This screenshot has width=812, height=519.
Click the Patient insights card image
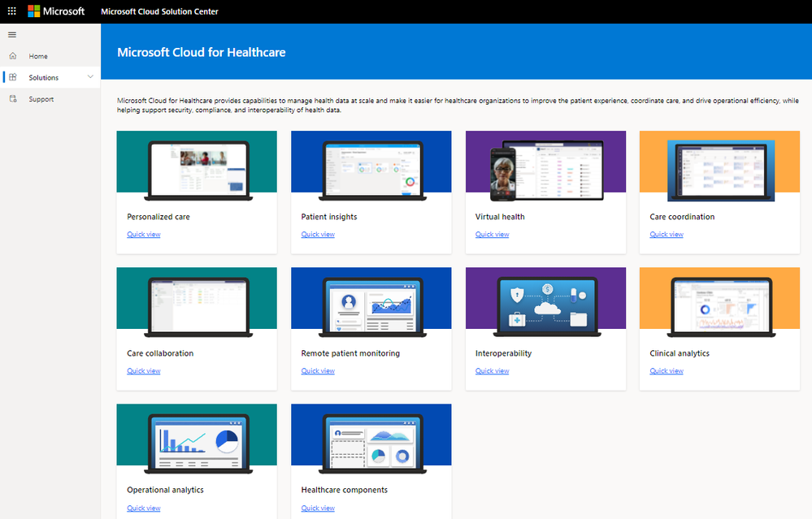[371, 167]
